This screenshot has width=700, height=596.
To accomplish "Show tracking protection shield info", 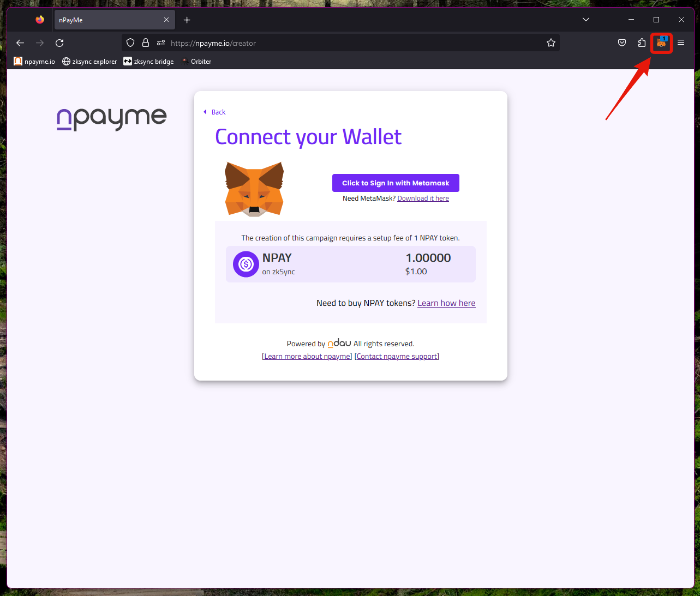I will coord(130,43).
